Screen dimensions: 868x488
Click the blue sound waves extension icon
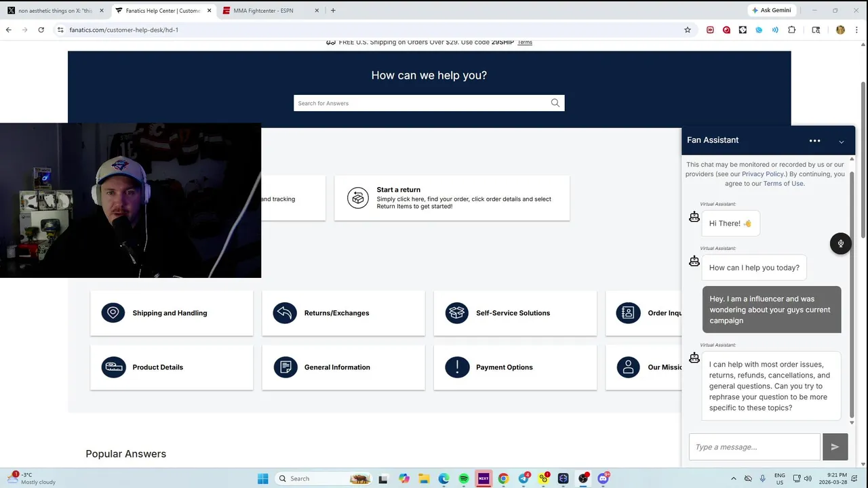click(x=775, y=30)
